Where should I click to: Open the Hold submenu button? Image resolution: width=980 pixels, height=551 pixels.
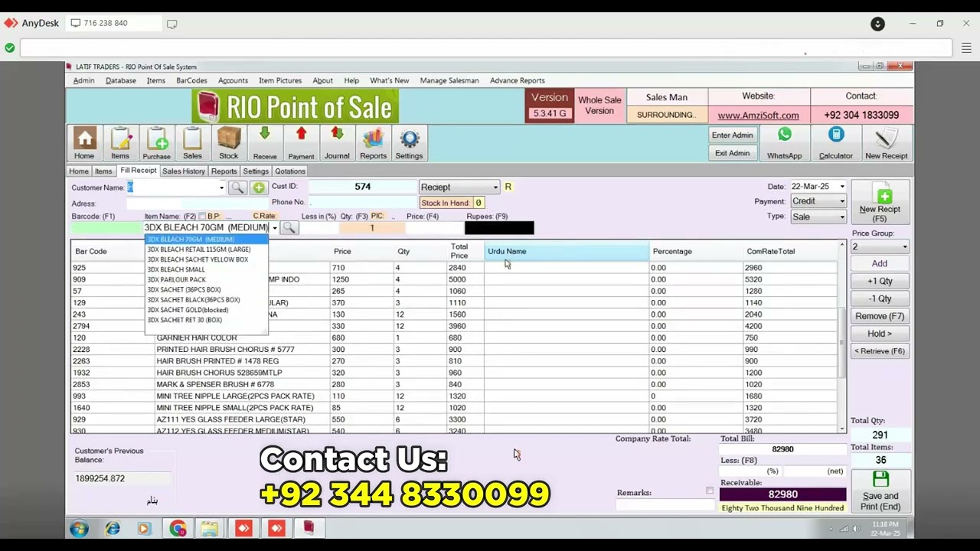[x=880, y=334]
